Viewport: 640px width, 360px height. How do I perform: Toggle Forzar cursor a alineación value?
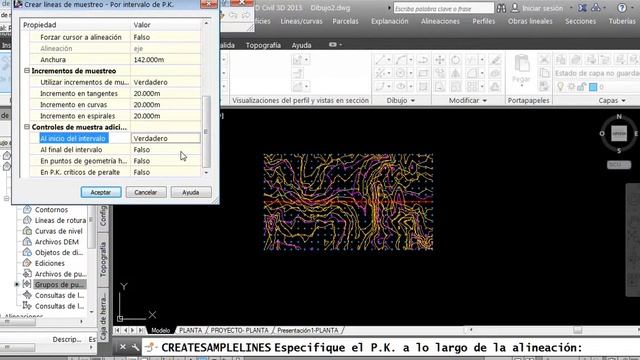(166, 37)
